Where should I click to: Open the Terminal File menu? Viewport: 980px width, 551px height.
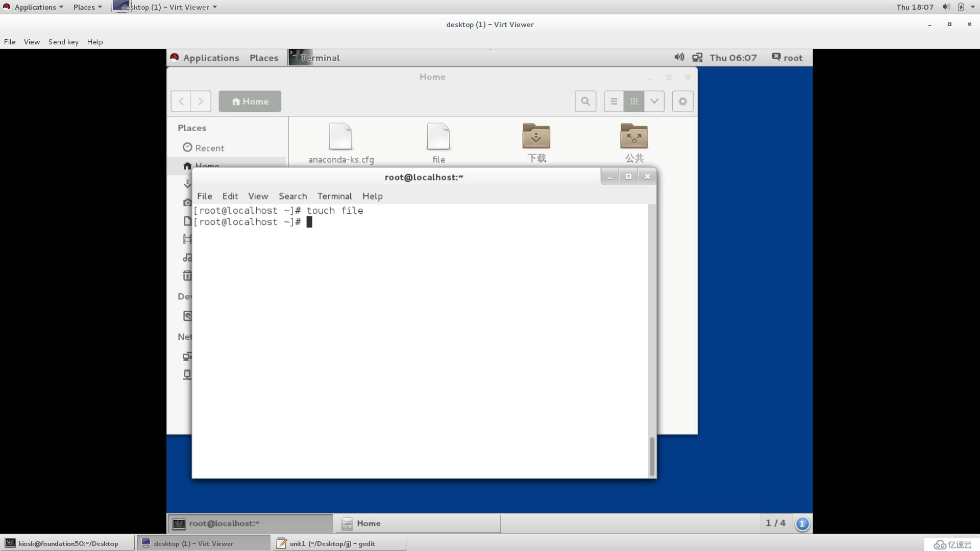point(204,196)
